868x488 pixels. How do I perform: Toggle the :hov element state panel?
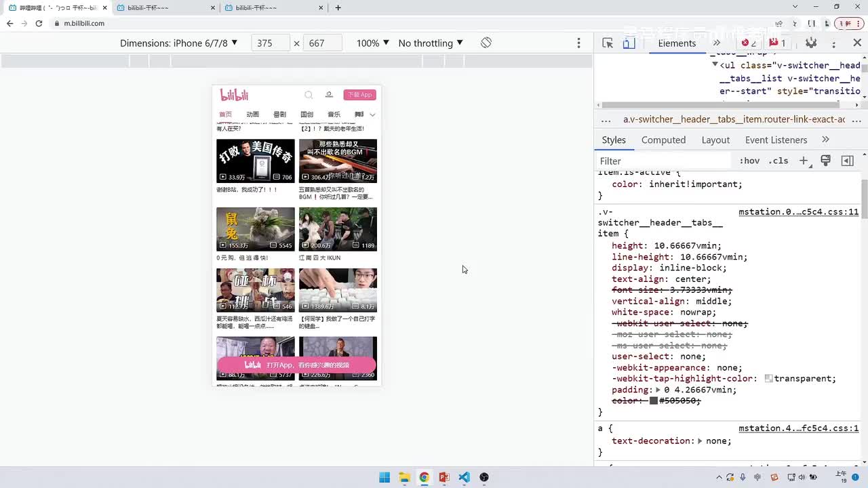click(749, 161)
